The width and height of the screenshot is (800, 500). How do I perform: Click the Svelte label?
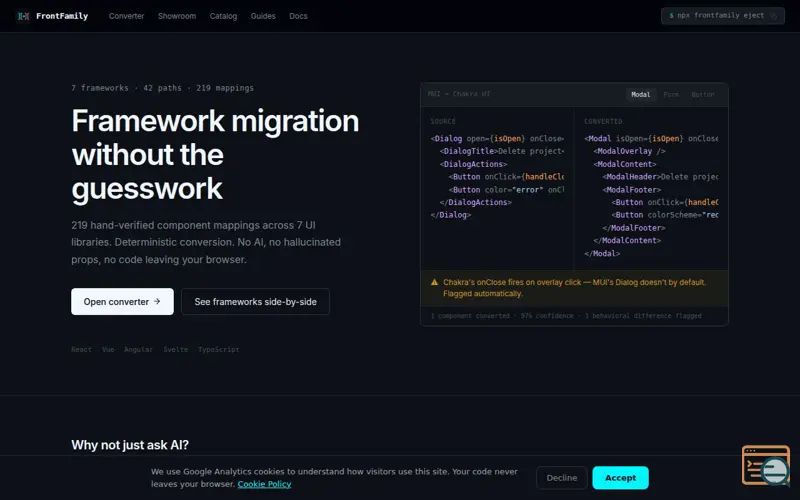[x=176, y=349]
